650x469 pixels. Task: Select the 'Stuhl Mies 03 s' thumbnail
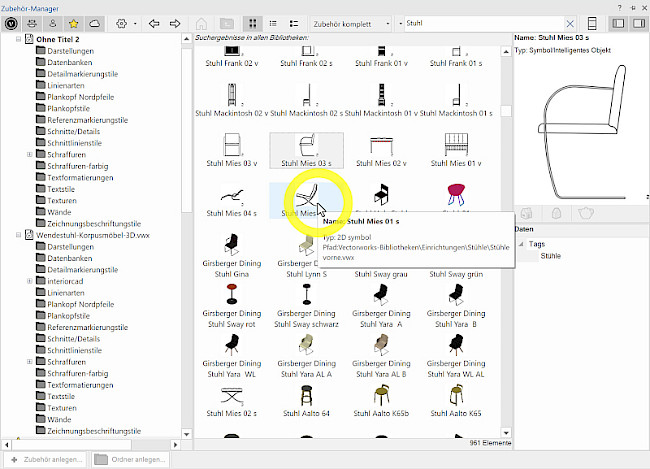[x=308, y=149]
